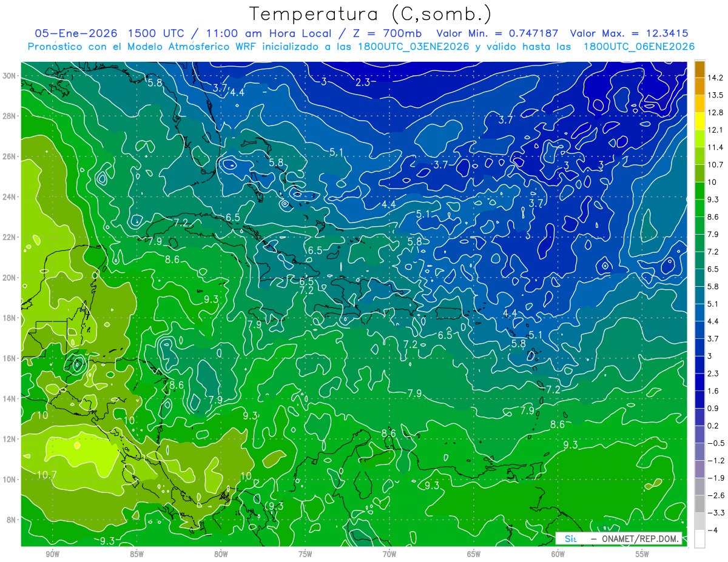Click the latitude axis label "26N"
The image size is (728, 562).
pyautogui.click(x=10, y=156)
